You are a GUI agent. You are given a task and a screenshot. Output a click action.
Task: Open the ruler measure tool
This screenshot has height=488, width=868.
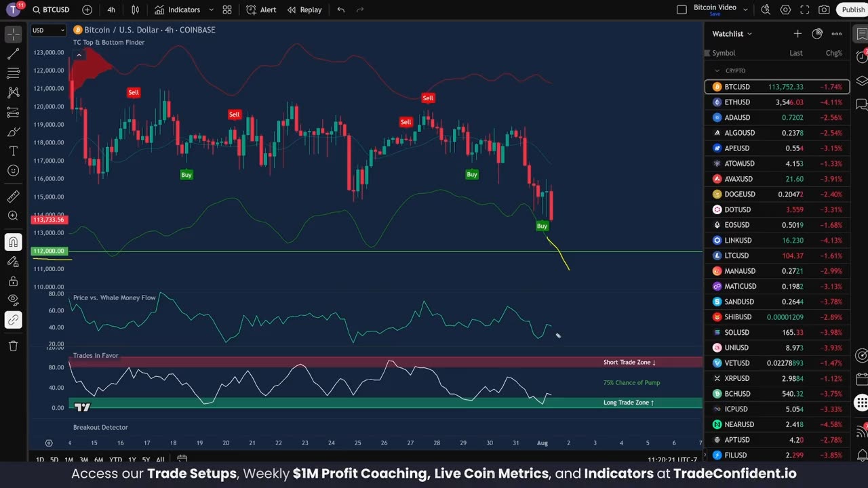13,197
